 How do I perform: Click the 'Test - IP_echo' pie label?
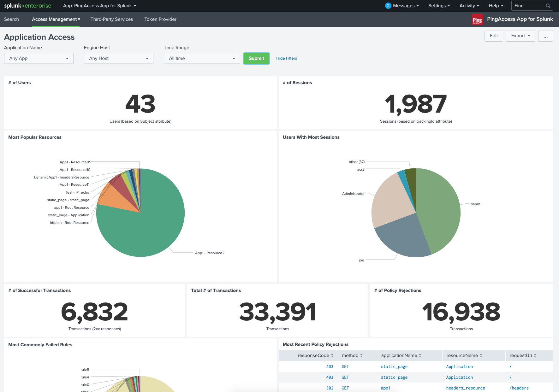coord(77,192)
